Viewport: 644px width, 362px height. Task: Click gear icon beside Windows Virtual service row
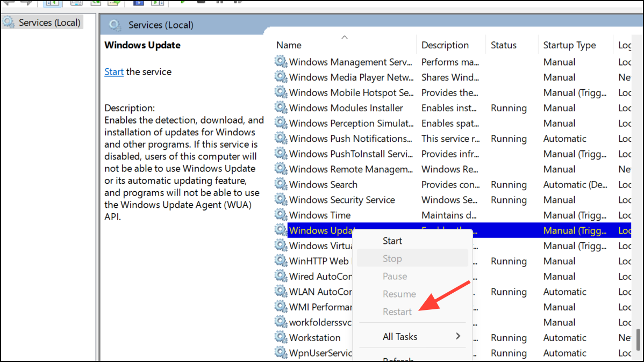[281, 245]
